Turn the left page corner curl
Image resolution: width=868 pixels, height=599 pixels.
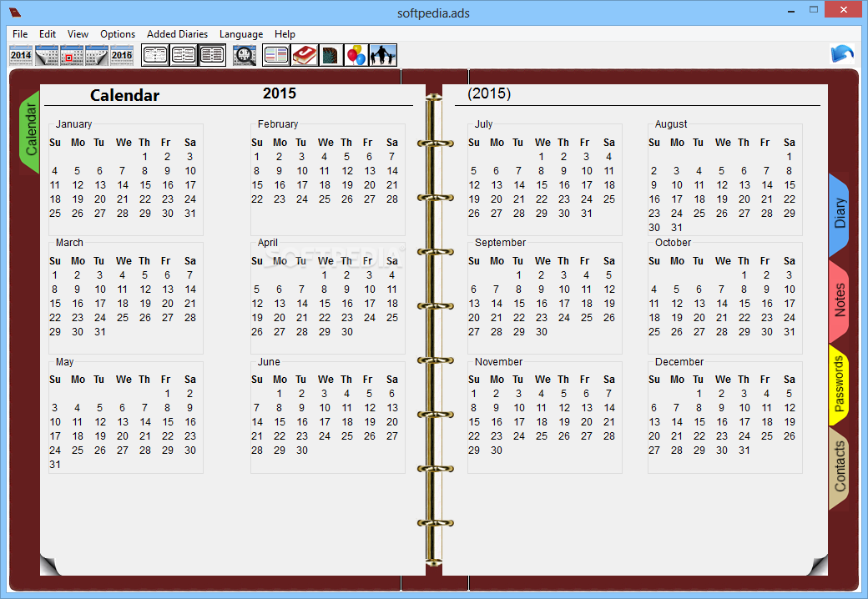(x=50, y=566)
